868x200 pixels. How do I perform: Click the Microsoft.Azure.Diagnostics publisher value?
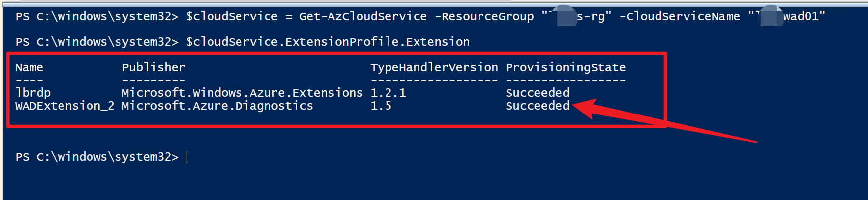point(217,106)
